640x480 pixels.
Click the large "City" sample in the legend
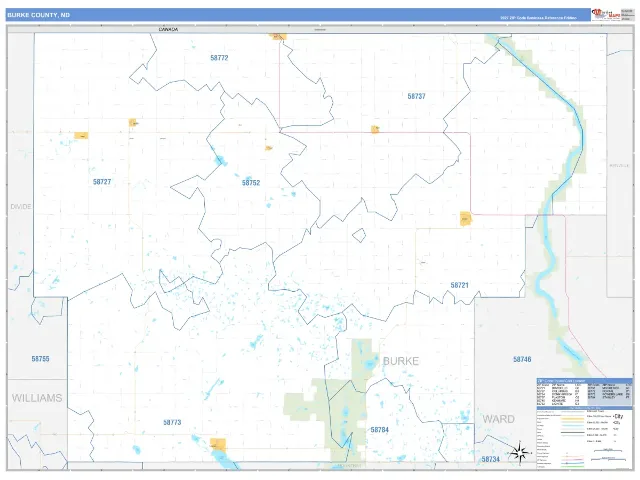618,416
